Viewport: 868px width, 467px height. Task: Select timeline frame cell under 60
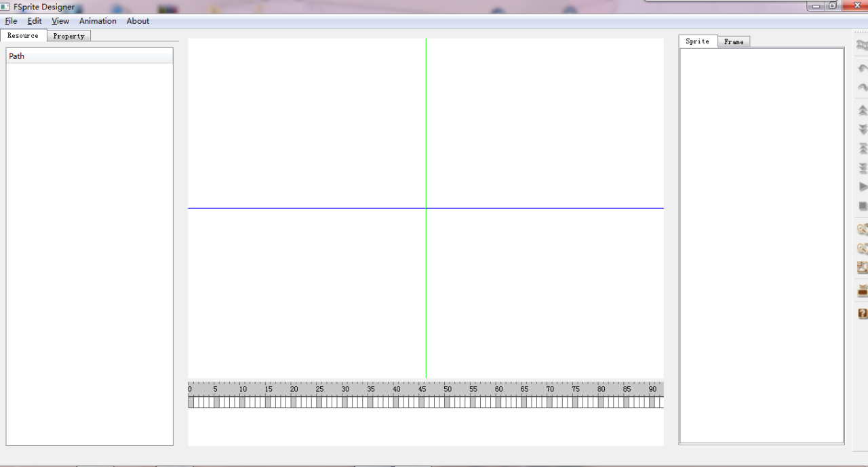coord(498,402)
